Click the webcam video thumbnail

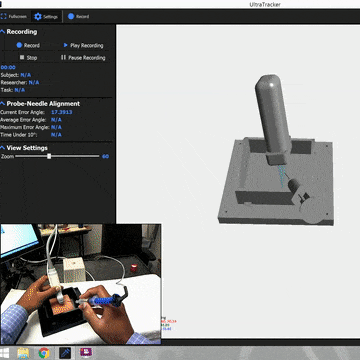coord(81,284)
